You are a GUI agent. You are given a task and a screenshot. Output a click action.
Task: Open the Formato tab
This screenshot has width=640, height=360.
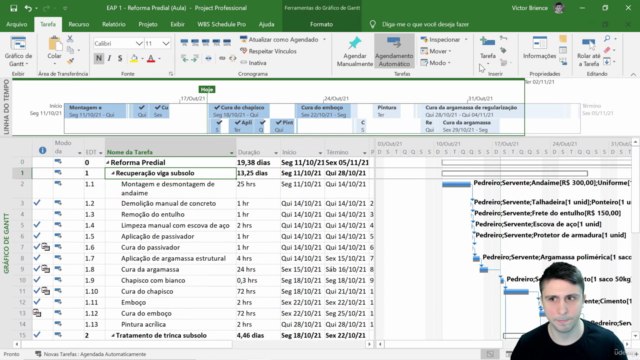[x=322, y=24]
